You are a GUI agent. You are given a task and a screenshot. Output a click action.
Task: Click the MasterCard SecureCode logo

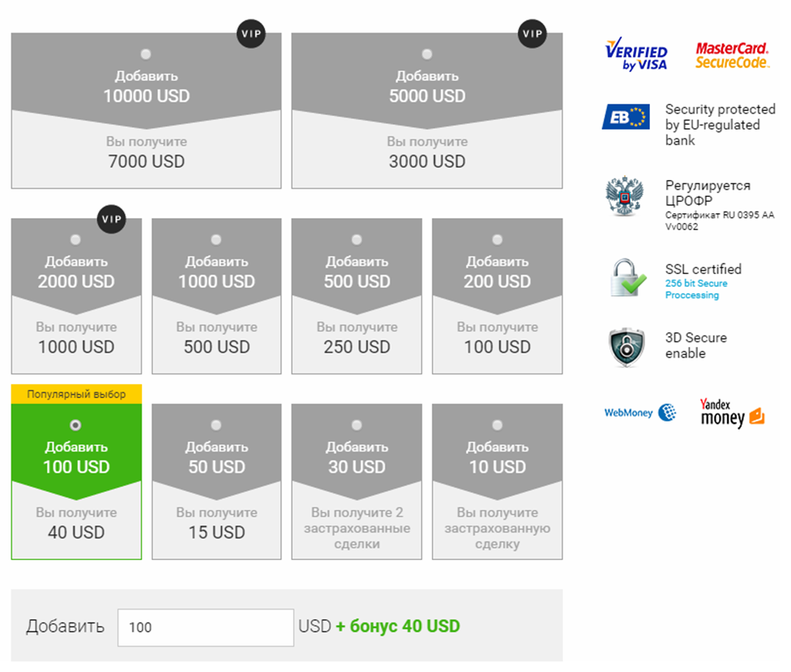pyautogui.click(x=732, y=54)
